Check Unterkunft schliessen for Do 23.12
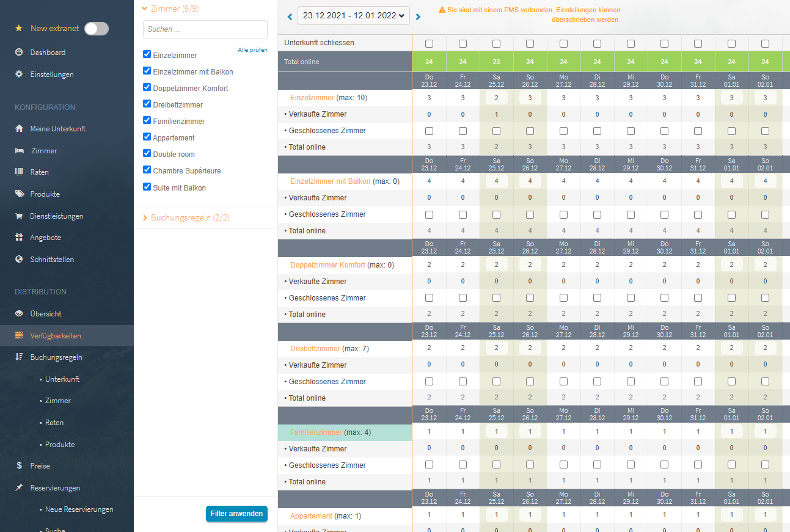 [429, 43]
